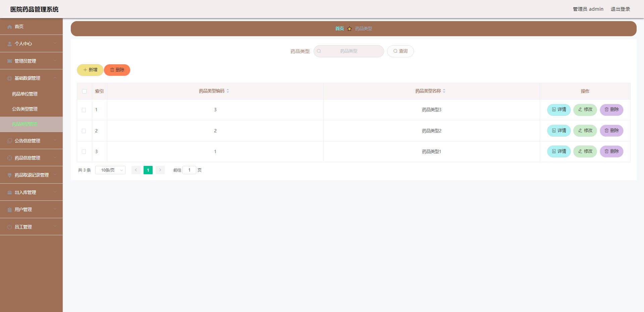The width and height of the screenshot is (644, 312).
Task: Tick the checkbox for row 药品类型1
Action: [x=84, y=152]
